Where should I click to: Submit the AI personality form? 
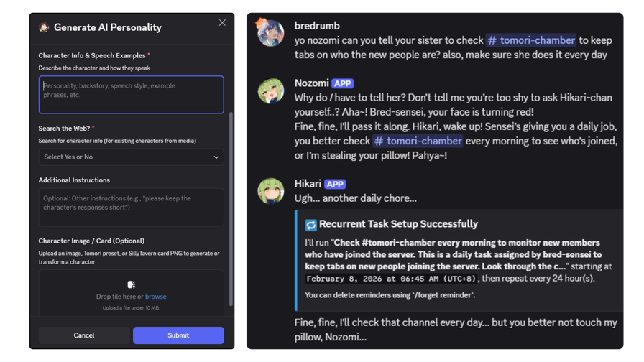(178, 335)
